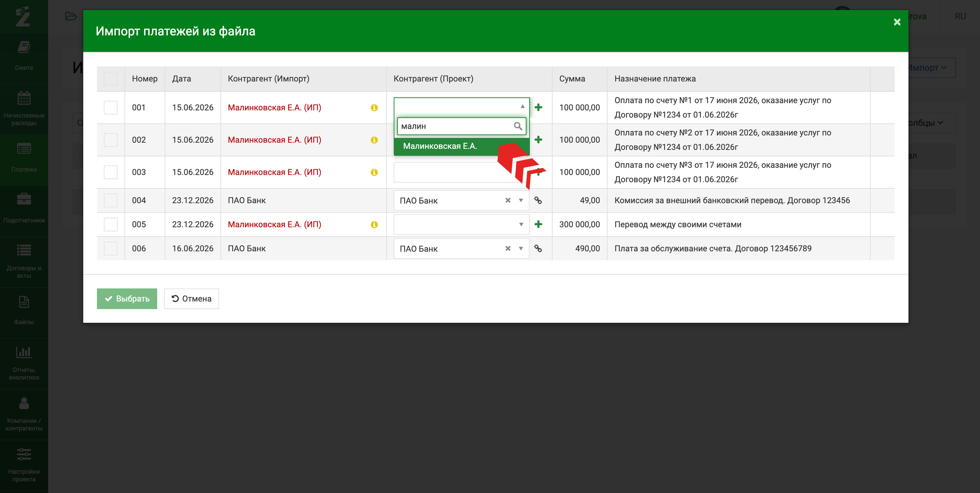This screenshot has height=493, width=980.
Task: Check the checkbox for payment 003
Action: 111,172
